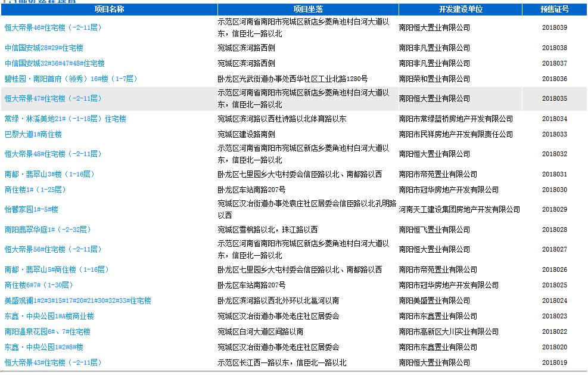
Task: Click address 宛城区雪枫路以北，珠江路以西
Action: [x=267, y=230]
